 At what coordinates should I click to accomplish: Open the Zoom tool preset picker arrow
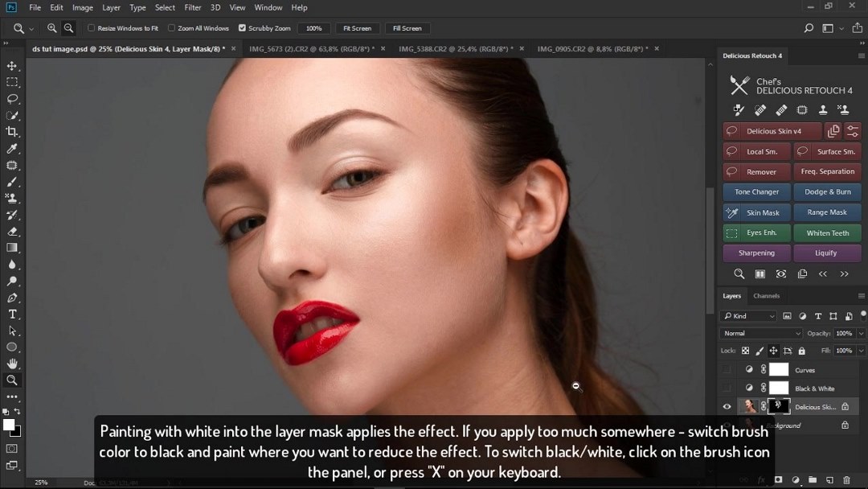tap(31, 28)
